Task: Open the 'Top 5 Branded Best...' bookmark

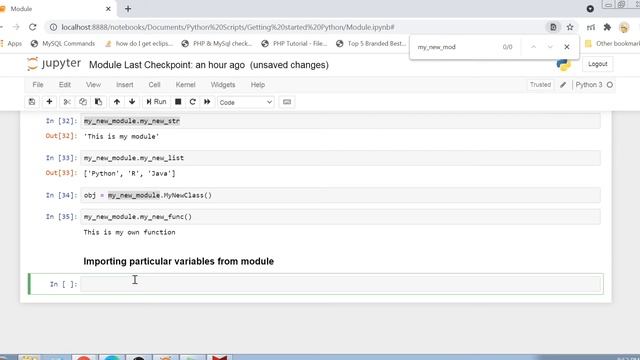Action: (371, 44)
